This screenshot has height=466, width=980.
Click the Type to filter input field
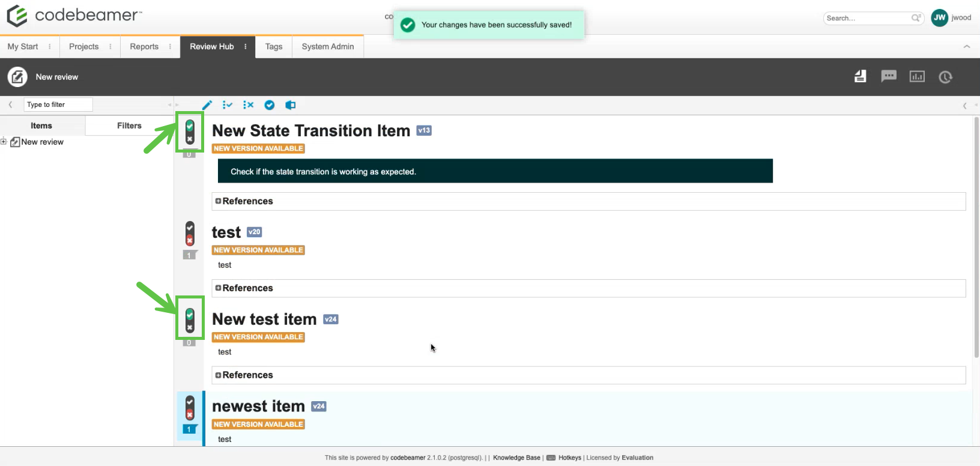pyautogui.click(x=58, y=104)
